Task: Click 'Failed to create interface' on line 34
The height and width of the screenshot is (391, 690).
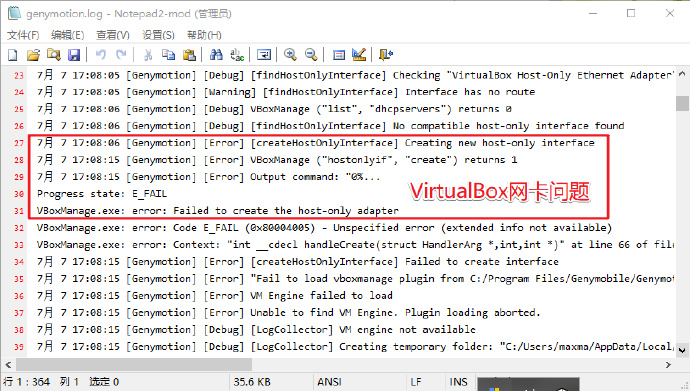Action: [x=481, y=262]
